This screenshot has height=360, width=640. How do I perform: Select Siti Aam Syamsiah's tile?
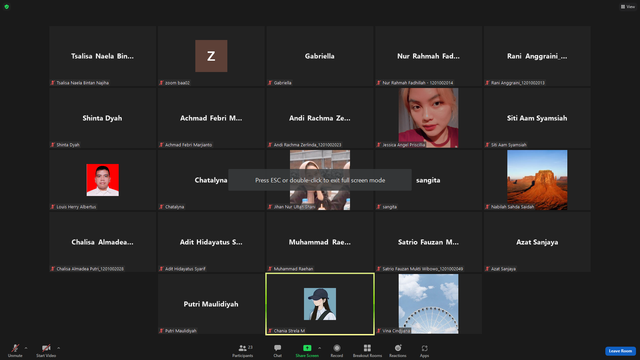pos(537,118)
